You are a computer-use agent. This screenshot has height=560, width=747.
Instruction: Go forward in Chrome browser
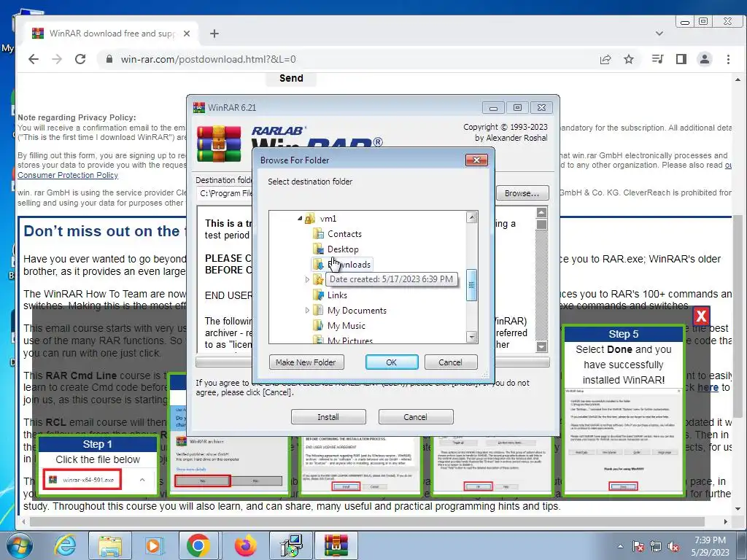57,59
